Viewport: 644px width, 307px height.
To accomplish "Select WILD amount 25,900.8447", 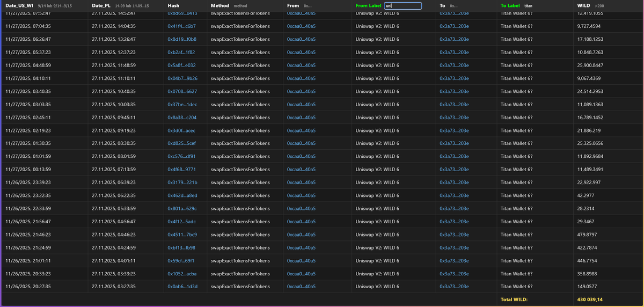I will pyautogui.click(x=590, y=65).
